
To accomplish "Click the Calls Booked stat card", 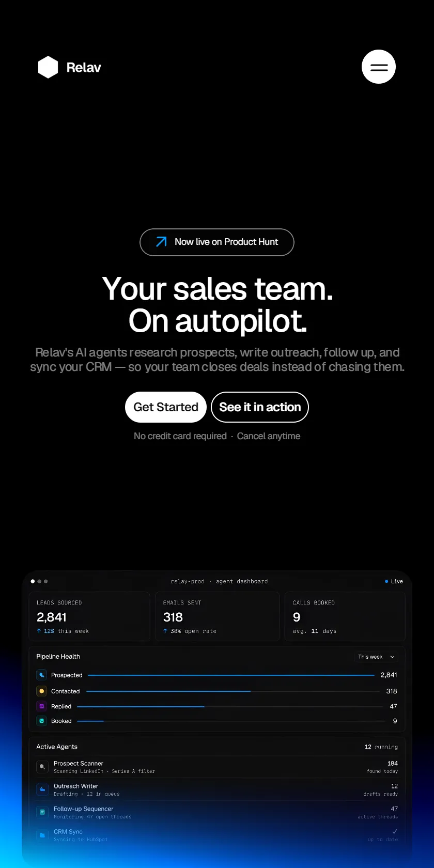I will [x=345, y=616].
